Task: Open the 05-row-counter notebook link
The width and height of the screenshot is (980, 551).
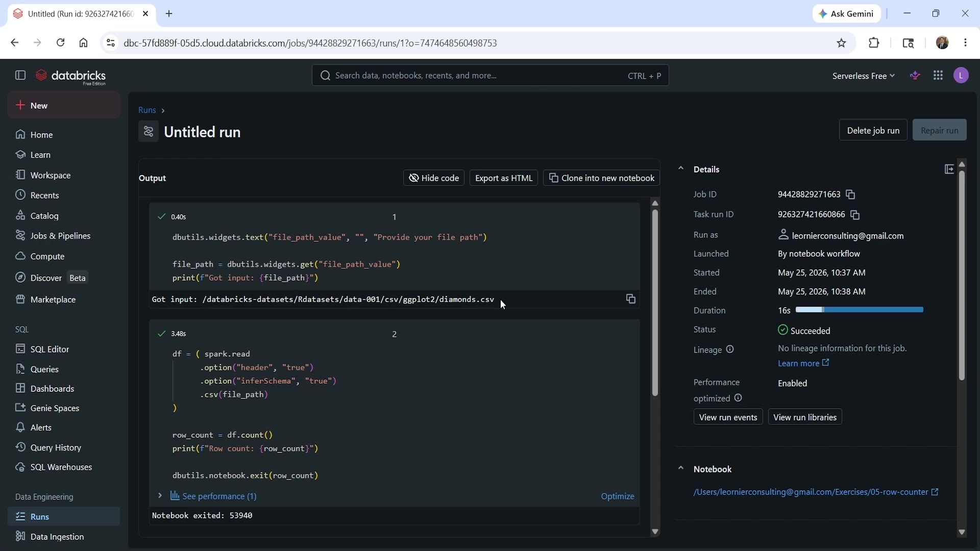Action: [816, 492]
